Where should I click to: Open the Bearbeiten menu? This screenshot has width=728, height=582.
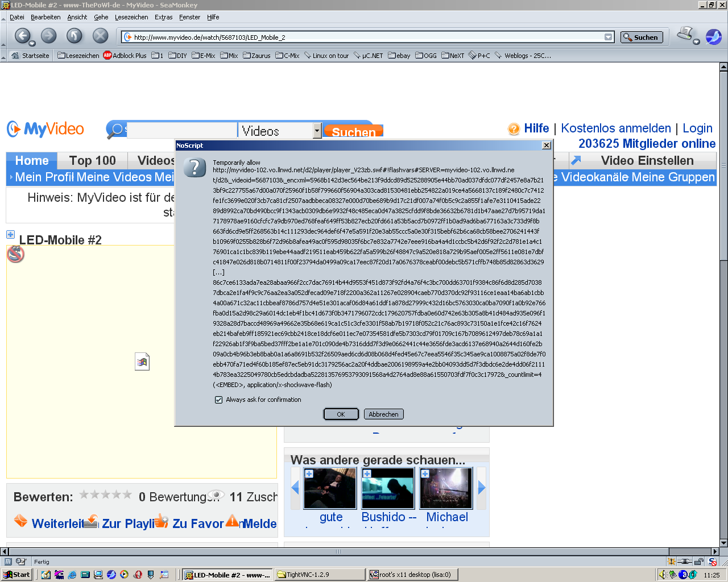(45, 17)
